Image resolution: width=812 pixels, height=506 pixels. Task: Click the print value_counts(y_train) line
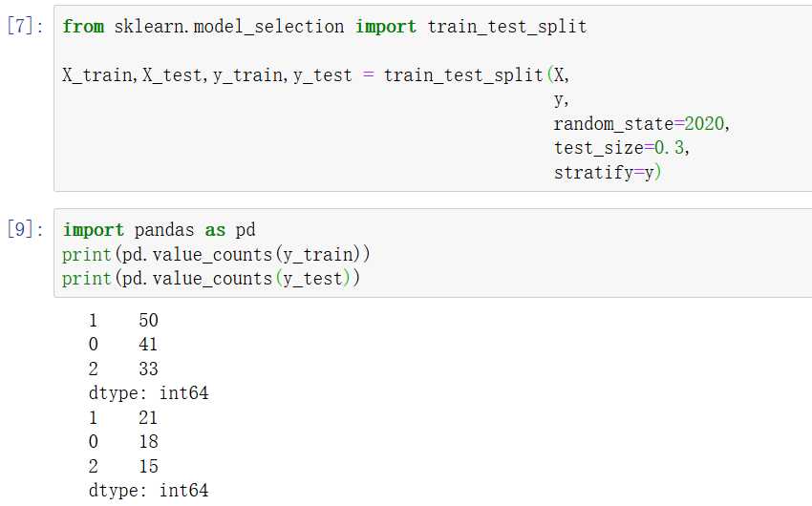[216, 255]
